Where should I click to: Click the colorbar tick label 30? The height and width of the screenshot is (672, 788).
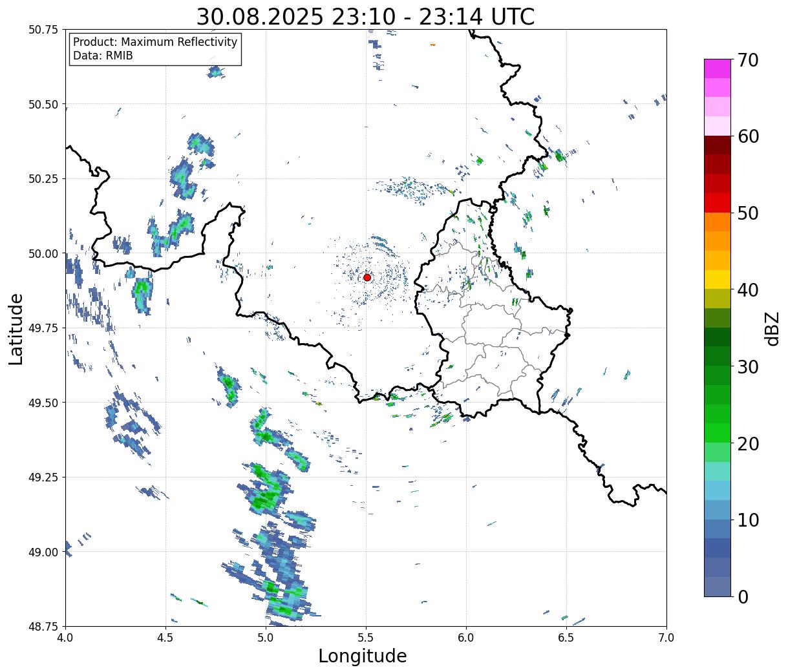pyautogui.click(x=747, y=366)
